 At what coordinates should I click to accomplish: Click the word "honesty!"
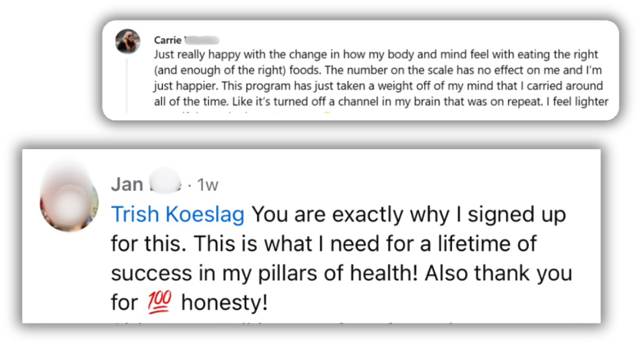pyautogui.click(x=224, y=303)
